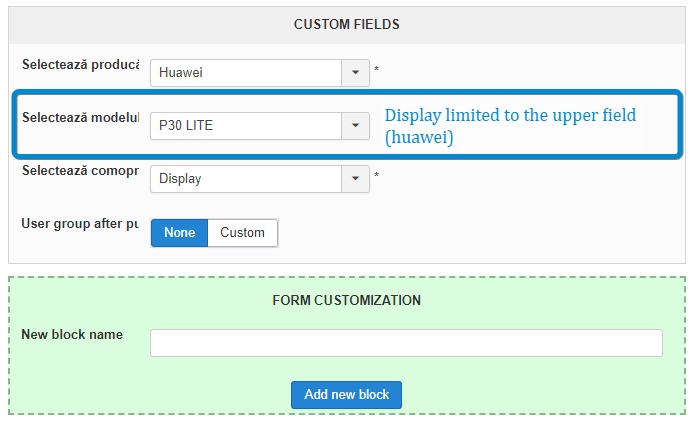
Task: Open the P30 LITE model combo box
Action: tap(246, 126)
